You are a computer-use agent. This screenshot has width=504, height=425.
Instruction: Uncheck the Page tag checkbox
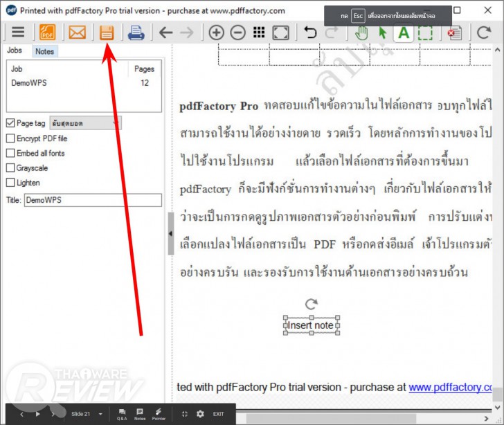coord(10,123)
